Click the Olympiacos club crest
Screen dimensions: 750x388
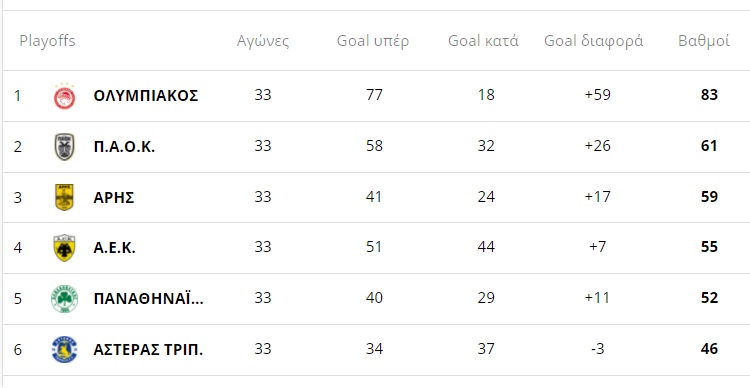pos(64,96)
